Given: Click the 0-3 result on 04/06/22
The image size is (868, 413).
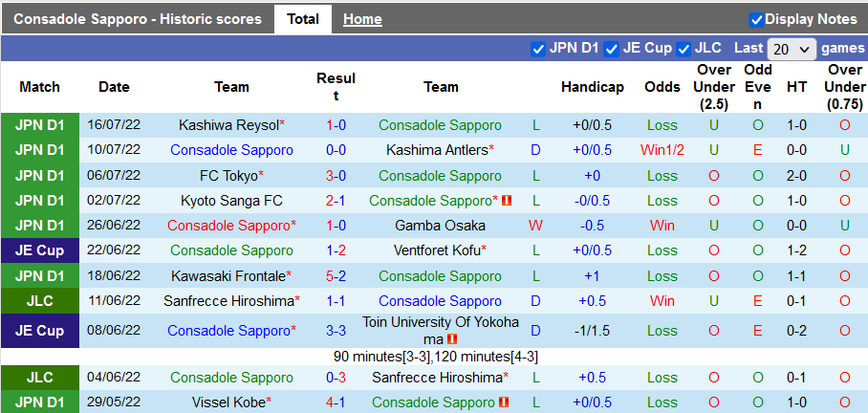Looking at the screenshot, I should pos(336,378).
